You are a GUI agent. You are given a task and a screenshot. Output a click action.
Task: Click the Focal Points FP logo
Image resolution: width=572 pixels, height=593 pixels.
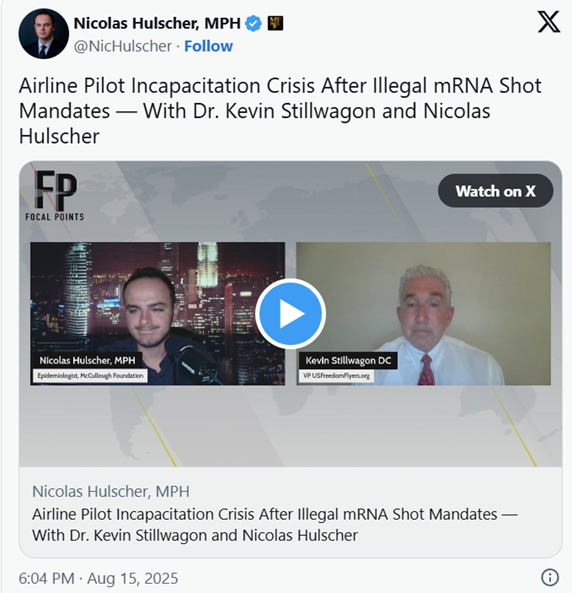click(x=55, y=196)
